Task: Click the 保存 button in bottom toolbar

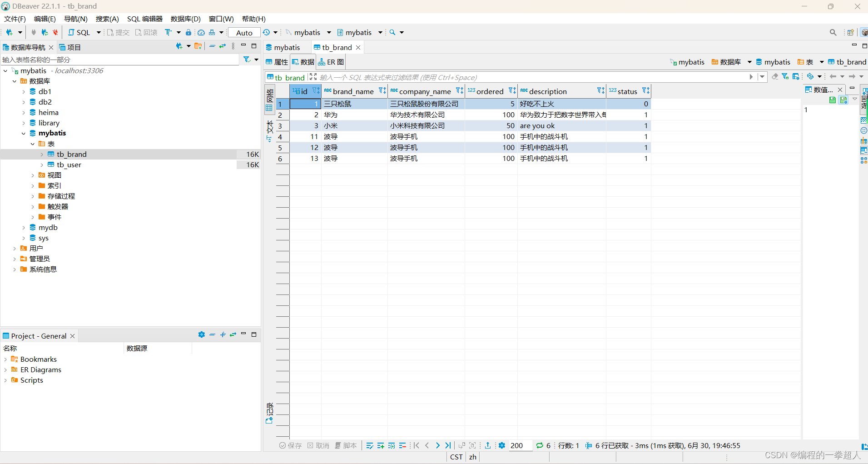Action: [x=290, y=445]
